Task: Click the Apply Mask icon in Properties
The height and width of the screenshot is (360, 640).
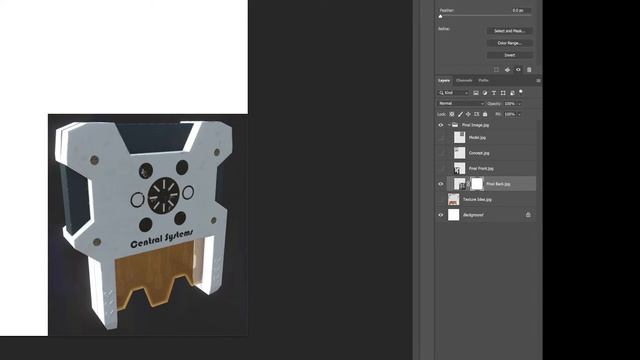Action: click(507, 70)
